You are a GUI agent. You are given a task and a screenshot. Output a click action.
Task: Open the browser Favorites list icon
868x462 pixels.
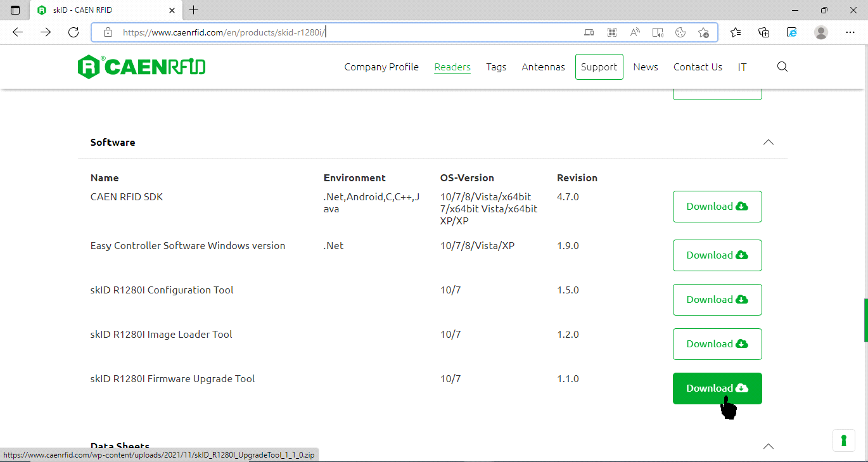coord(735,32)
